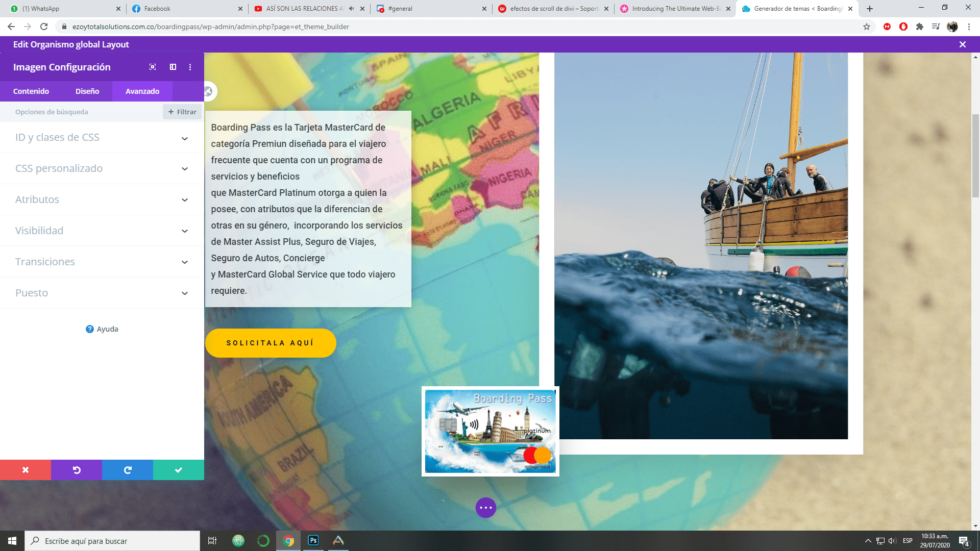Select the sailboat divers photo
The height and width of the screenshot is (551, 980).
[x=701, y=246]
